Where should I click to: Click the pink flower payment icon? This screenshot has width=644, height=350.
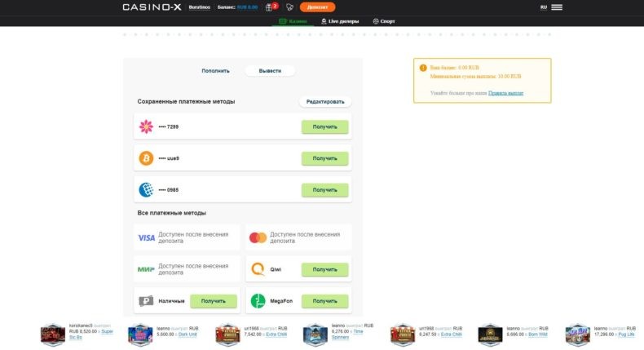click(146, 126)
